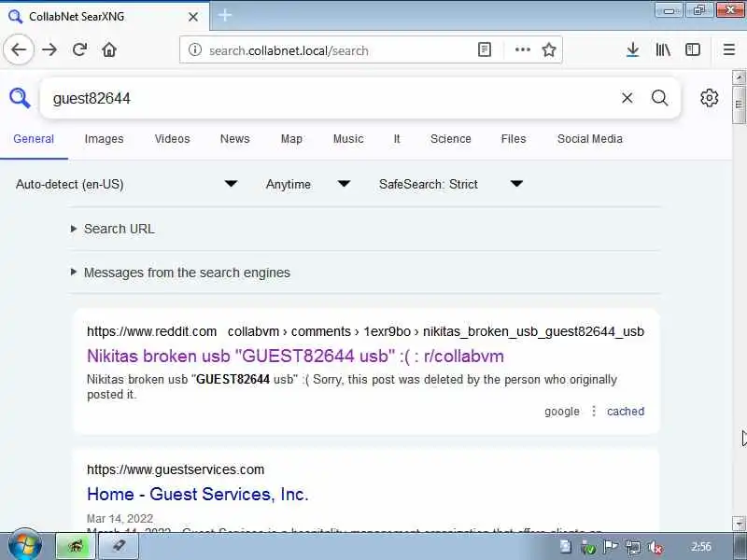Screen dimensions: 747x560
Task: Switch to the Images category
Action: click(104, 138)
